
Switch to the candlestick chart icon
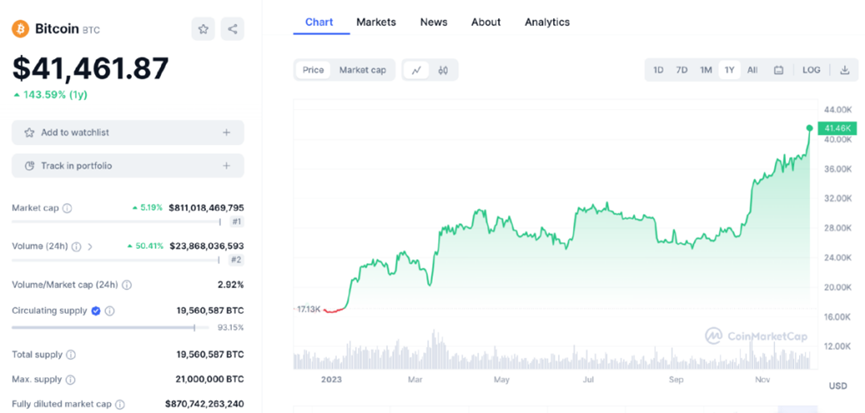coord(442,70)
